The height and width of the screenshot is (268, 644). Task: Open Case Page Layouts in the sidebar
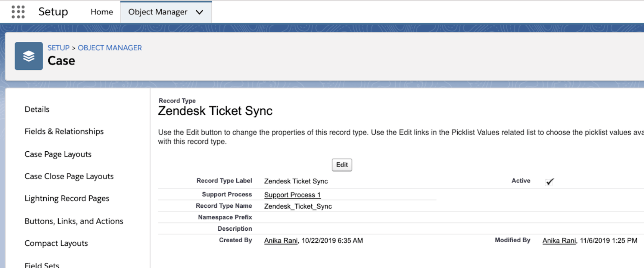(58, 154)
